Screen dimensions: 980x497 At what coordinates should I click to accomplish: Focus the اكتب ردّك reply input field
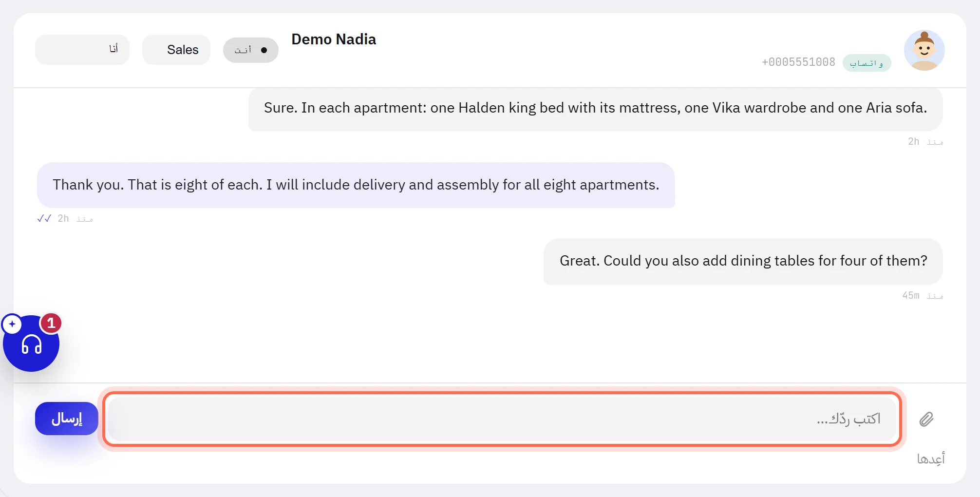point(502,419)
